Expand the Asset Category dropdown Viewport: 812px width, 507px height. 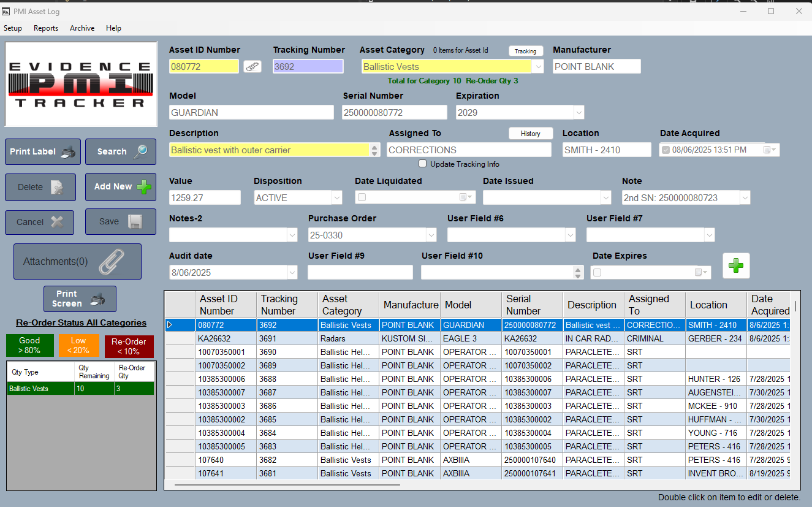[x=537, y=67]
